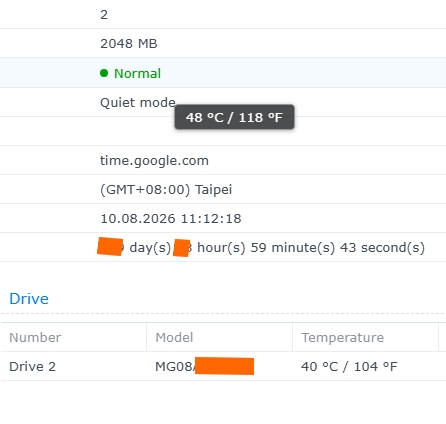The image size is (446, 424).
Task: Click the orange box hiding the drive model
Action: click(x=224, y=366)
